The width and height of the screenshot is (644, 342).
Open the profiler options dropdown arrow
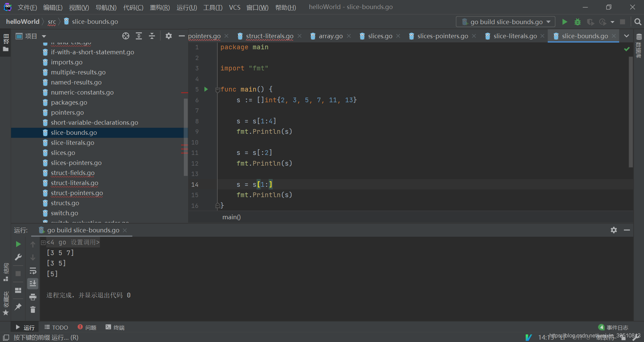coord(612,22)
